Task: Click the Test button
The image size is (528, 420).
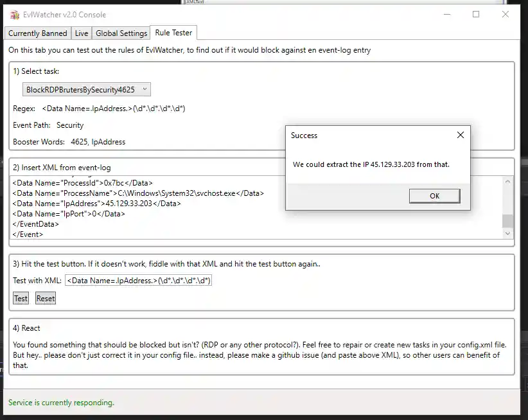Action: tap(21, 298)
